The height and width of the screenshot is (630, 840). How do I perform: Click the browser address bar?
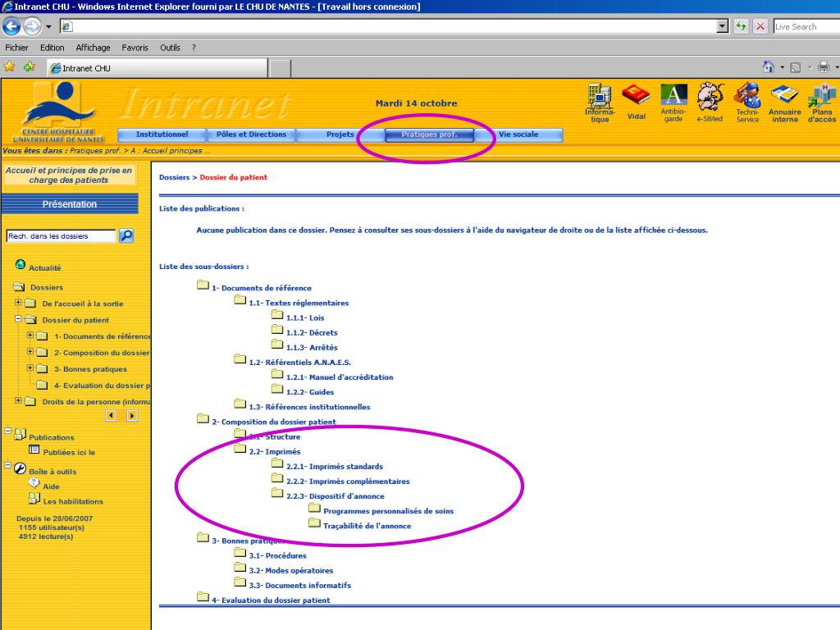pyautogui.click(x=394, y=26)
